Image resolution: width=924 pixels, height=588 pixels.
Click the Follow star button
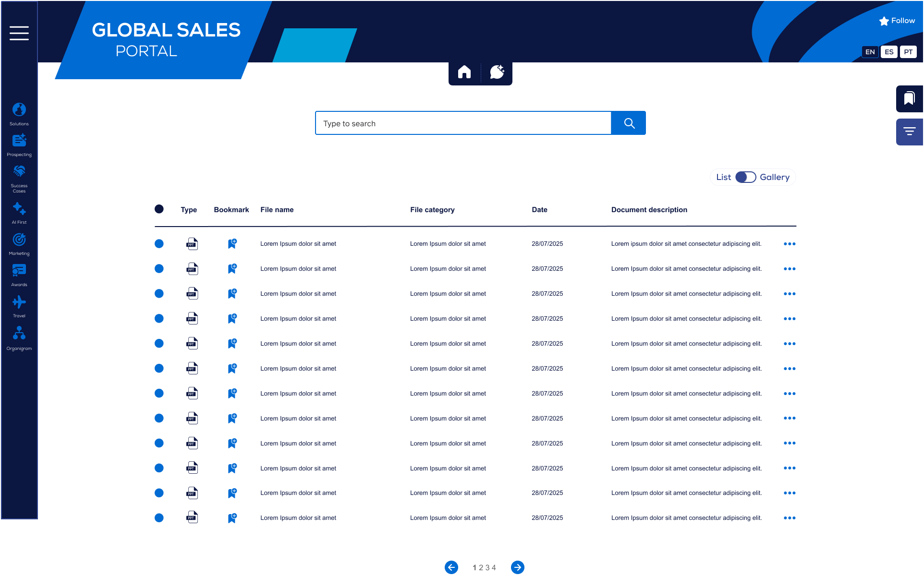tap(897, 21)
